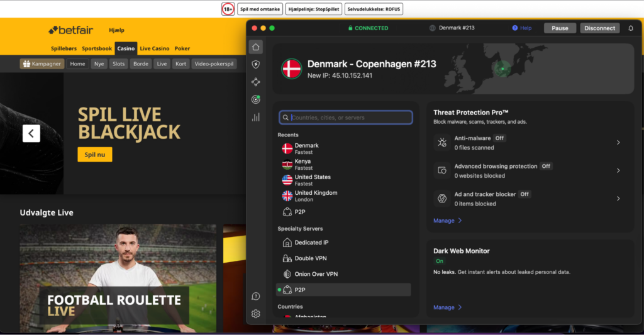Select P2P entry in Recents list
Viewport: 644px width, 335px height.
click(343, 212)
